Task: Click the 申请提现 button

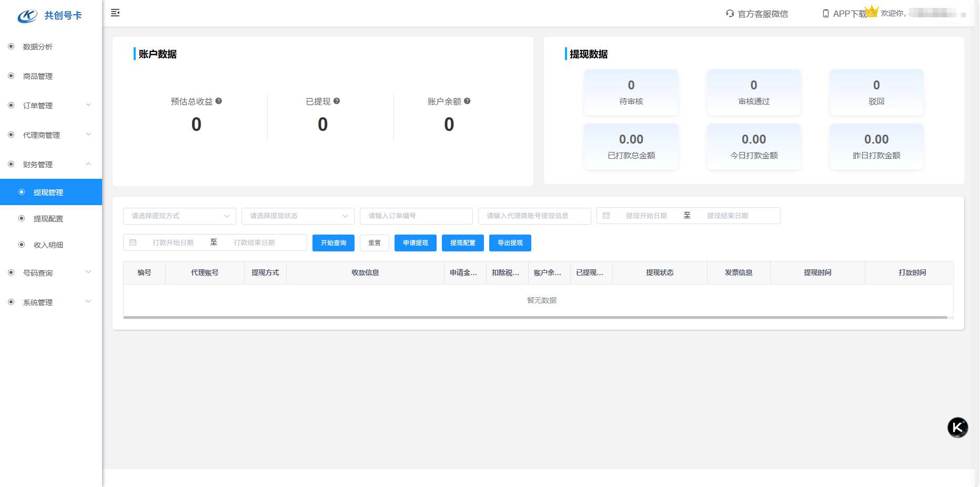Action: point(416,243)
